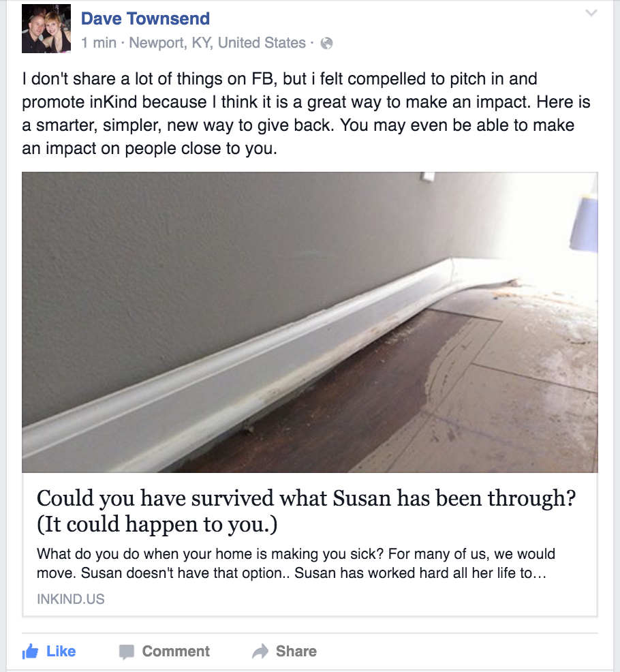Image resolution: width=620 pixels, height=672 pixels.
Task: Click the Comment button label
Action: pyautogui.click(x=176, y=652)
